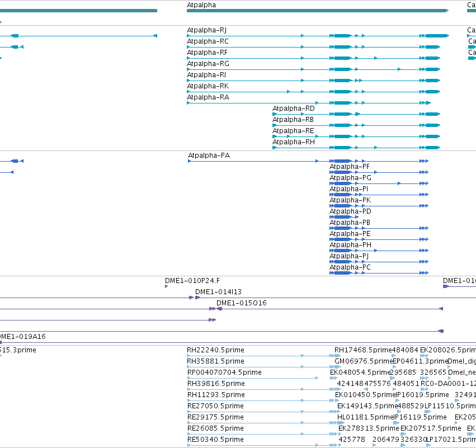Click EST entry 475576

(x=378, y=384)
